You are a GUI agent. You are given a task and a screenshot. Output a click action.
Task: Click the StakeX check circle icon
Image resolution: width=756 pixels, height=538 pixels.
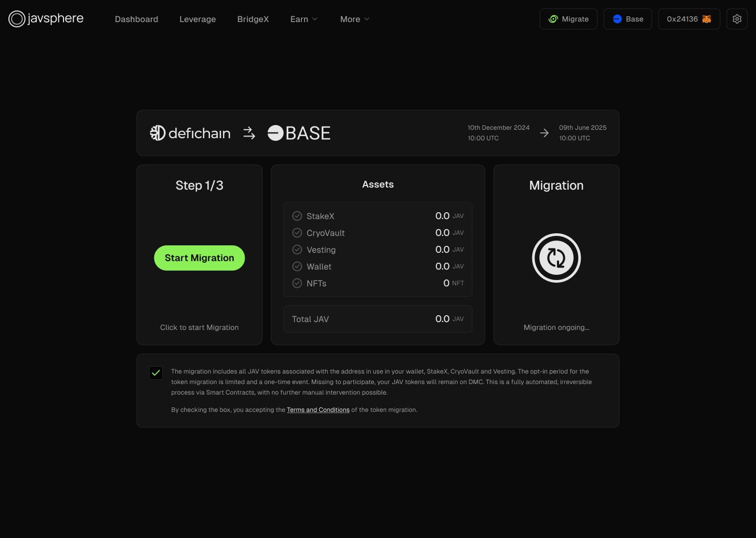coord(297,216)
